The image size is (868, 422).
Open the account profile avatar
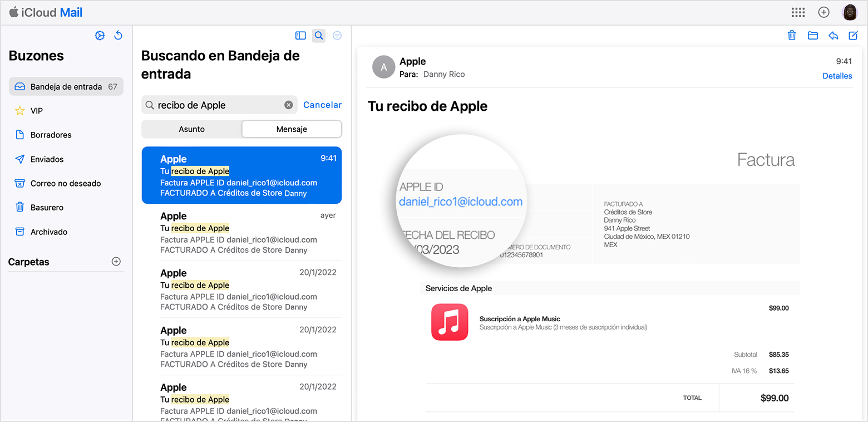[x=850, y=12]
